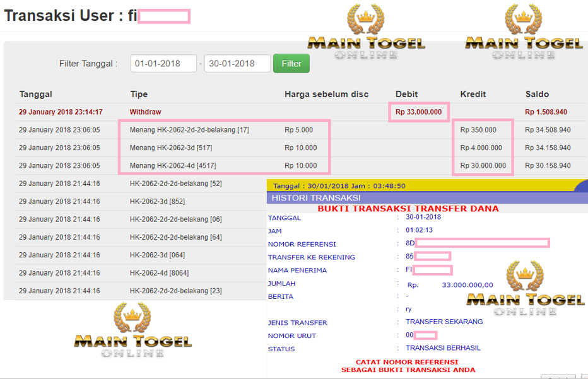Click the Main Togel logo below the transaction table

[132, 332]
